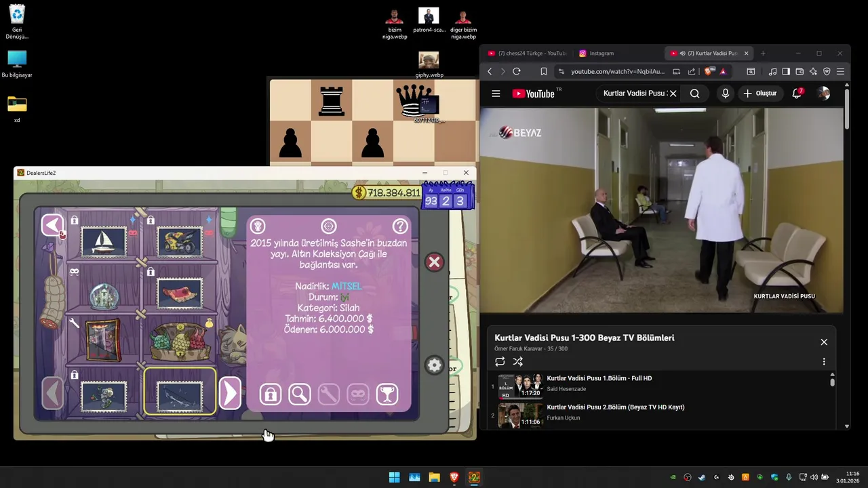The width and height of the screenshot is (868, 488).
Task: Go back with the purple back arrow
Action: click(53, 225)
